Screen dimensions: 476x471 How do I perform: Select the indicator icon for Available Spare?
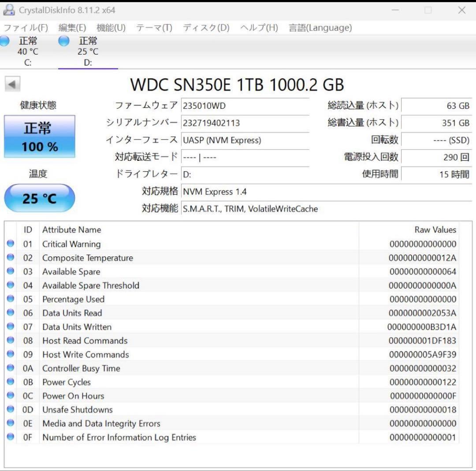10,271
